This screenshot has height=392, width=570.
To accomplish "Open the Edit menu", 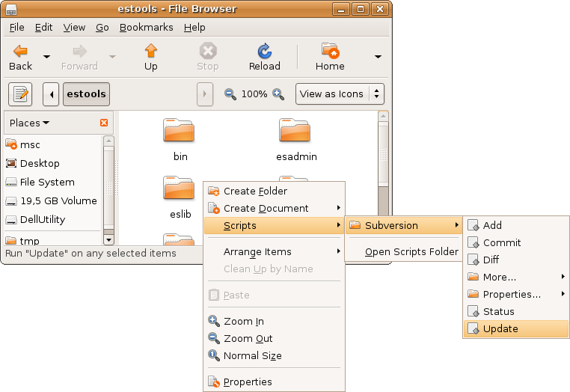I will tap(43, 27).
